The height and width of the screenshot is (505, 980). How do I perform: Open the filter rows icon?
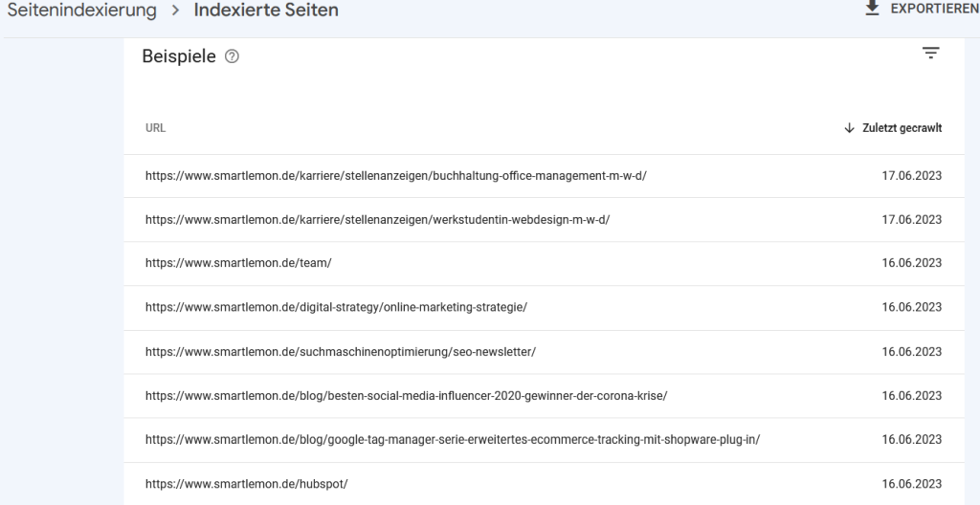pyautogui.click(x=930, y=54)
